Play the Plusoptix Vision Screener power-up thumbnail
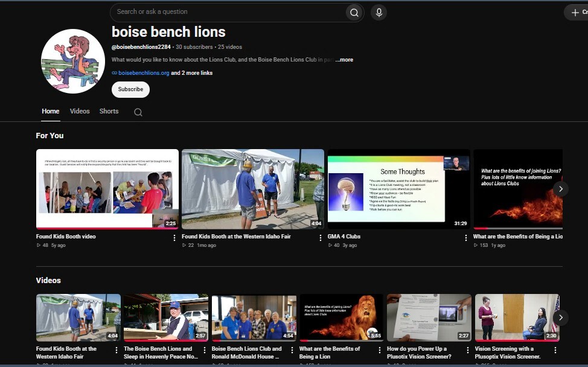588x367 pixels. (429, 318)
